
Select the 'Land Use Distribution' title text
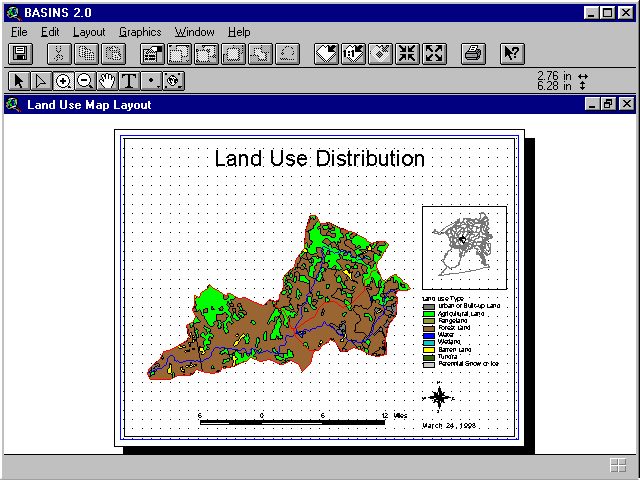pos(320,158)
